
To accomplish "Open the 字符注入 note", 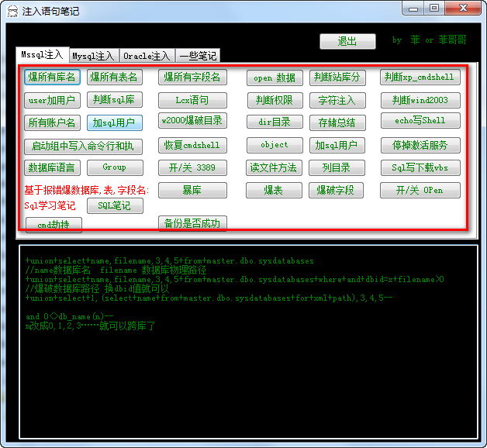I will 337,100.
